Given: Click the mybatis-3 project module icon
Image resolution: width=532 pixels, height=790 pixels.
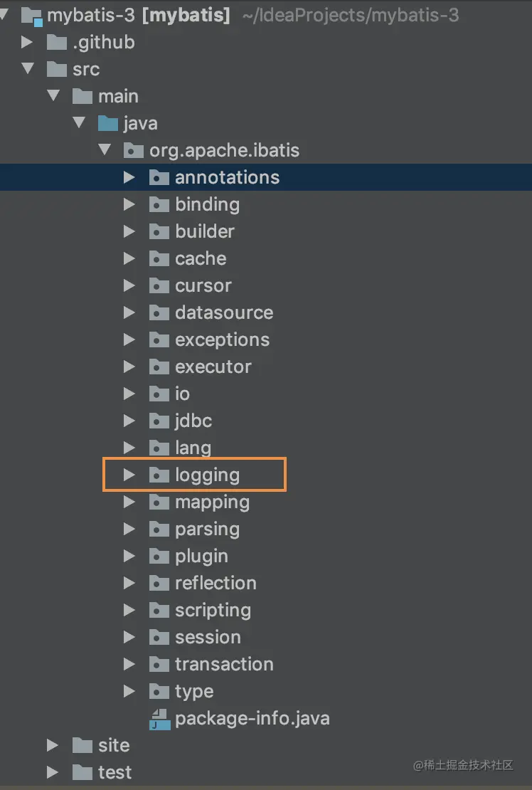Looking at the screenshot, I should coord(31,15).
